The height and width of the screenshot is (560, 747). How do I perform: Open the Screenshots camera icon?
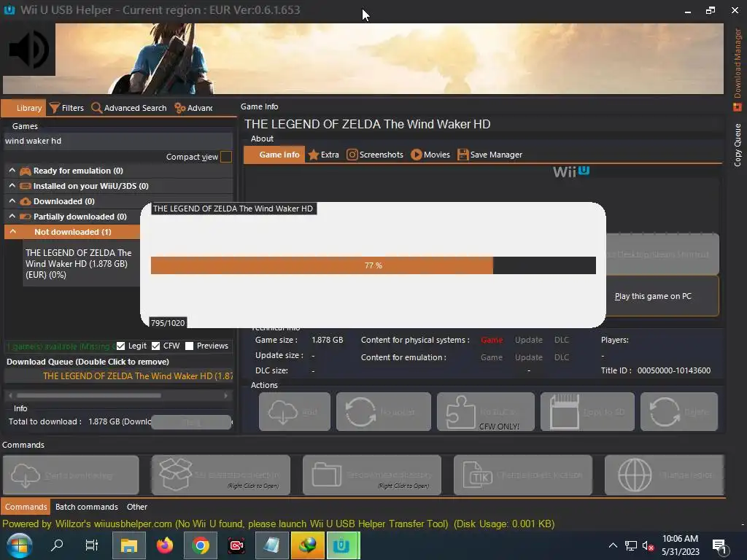pyautogui.click(x=352, y=155)
